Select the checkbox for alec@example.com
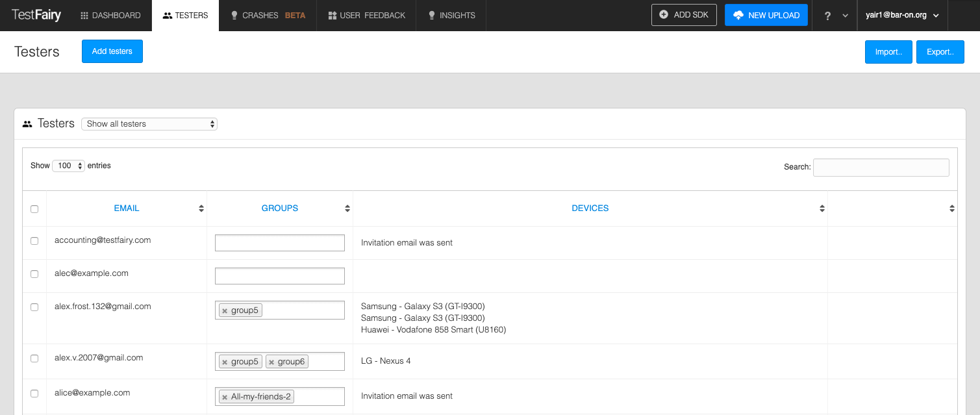 click(x=34, y=273)
